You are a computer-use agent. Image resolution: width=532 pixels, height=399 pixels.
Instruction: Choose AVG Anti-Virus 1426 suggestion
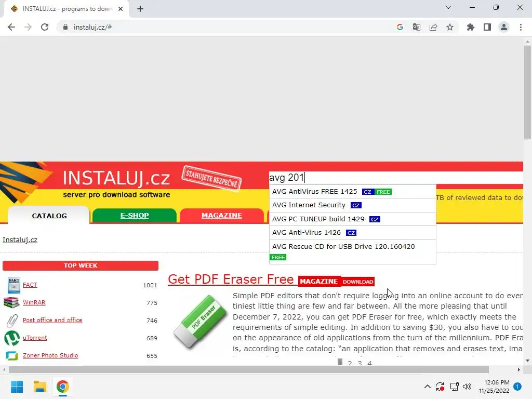353,233
